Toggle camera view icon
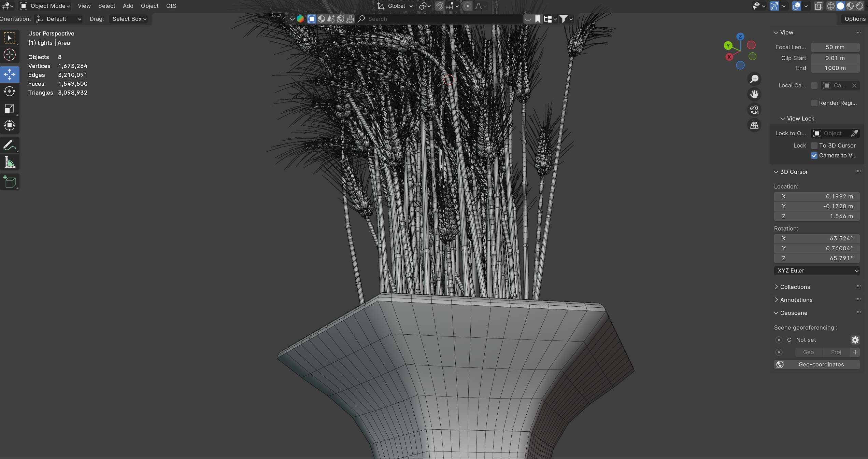 [x=754, y=110]
